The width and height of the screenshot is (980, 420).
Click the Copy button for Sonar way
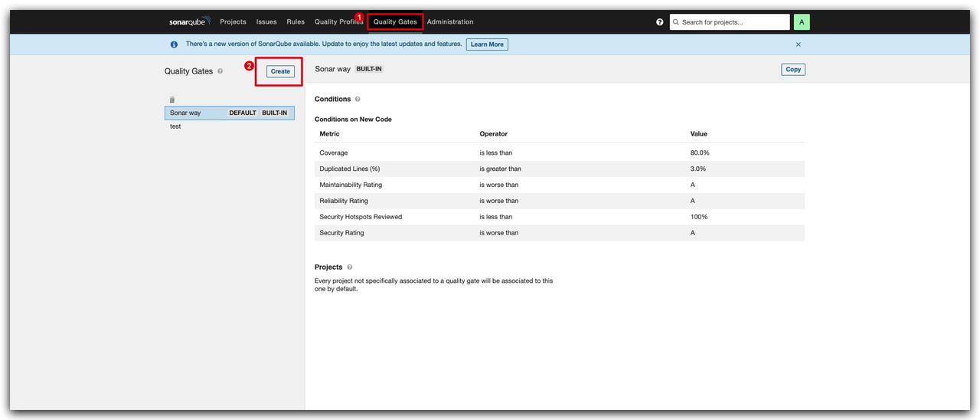(793, 69)
